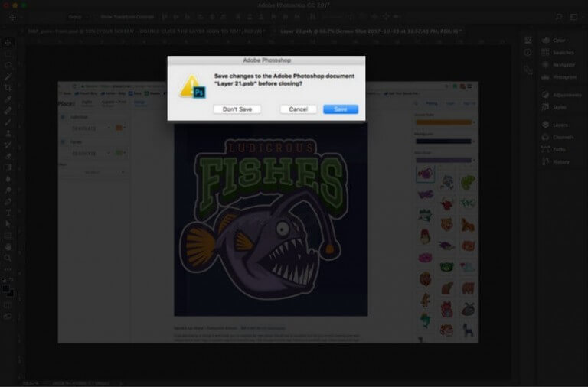Image resolution: width=588 pixels, height=387 pixels.
Task: Select the Path Selection arrow tool
Action: pyautogui.click(x=8, y=224)
